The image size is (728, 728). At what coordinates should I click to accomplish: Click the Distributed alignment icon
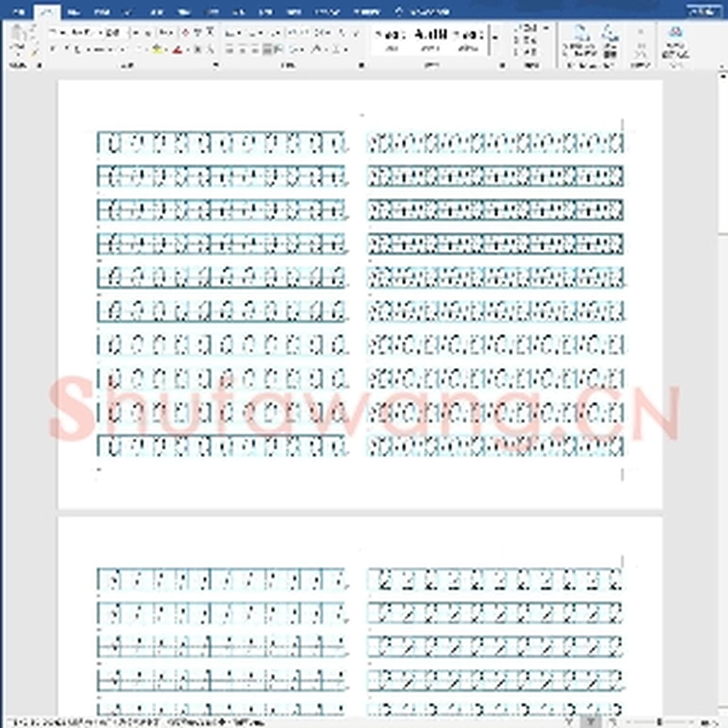pyautogui.click(x=279, y=49)
